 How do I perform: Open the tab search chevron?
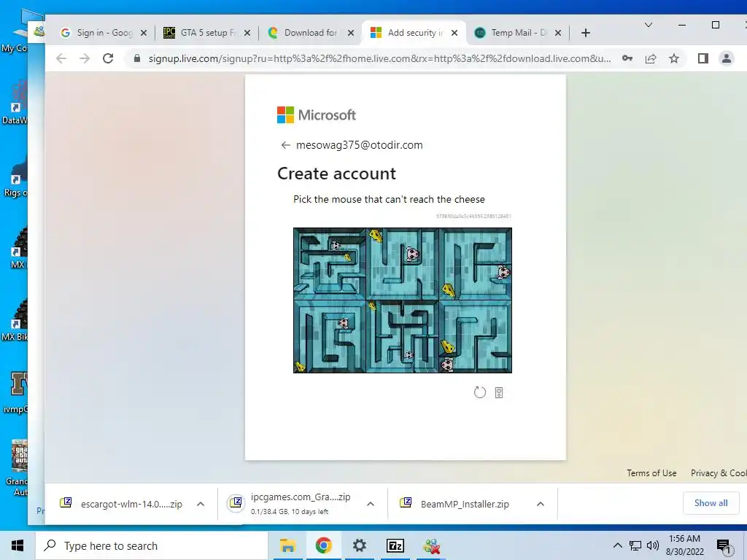tap(649, 25)
